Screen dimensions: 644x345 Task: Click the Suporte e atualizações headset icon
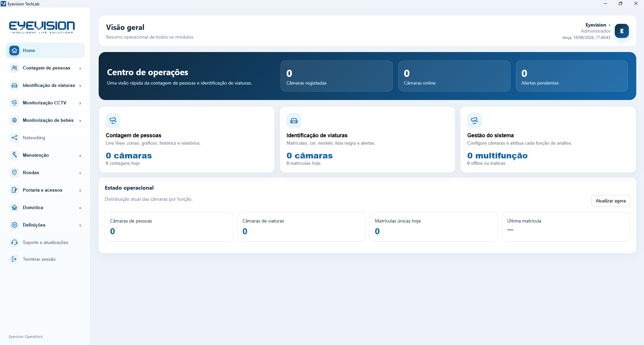14,242
